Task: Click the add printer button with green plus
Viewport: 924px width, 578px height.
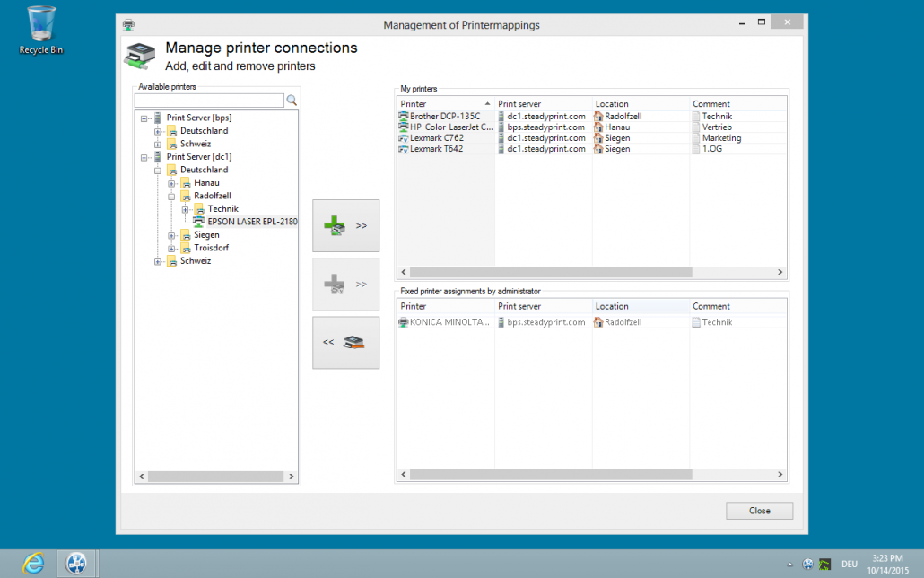Action: [345, 226]
